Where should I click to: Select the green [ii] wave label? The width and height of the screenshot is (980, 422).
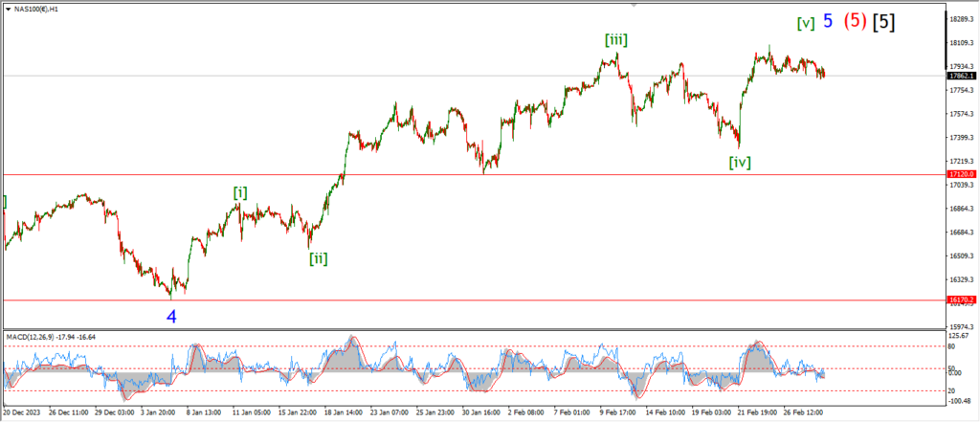pyautogui.click(x=318, y=257)
